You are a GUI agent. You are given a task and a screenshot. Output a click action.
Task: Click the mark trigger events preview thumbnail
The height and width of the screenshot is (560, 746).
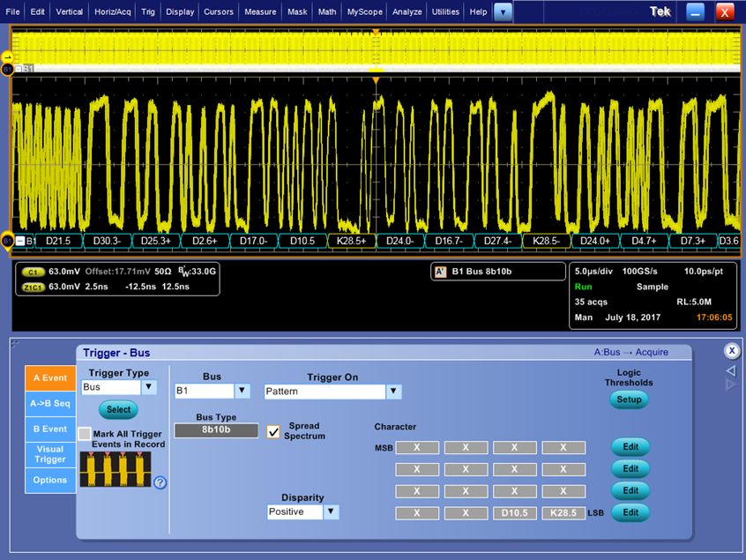pyautogui.click(x=116, y=469)
